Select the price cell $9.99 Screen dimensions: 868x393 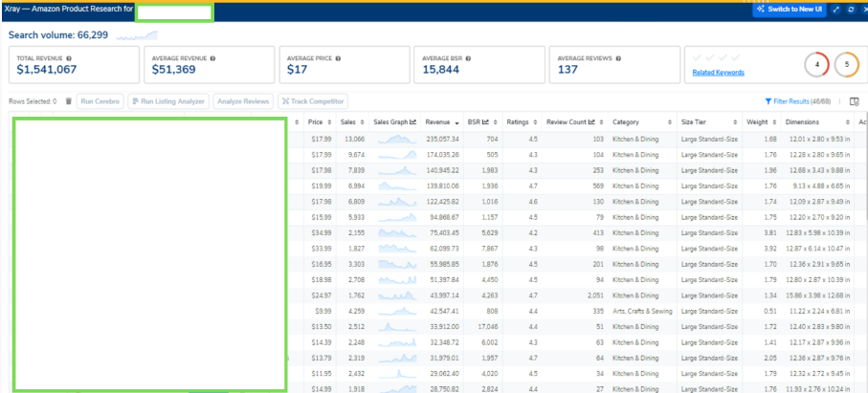(x=323, y=311)
